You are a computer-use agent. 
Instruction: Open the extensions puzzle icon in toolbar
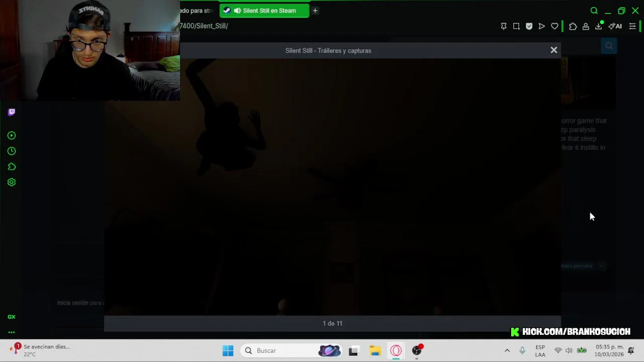click(x=573, y=26)
